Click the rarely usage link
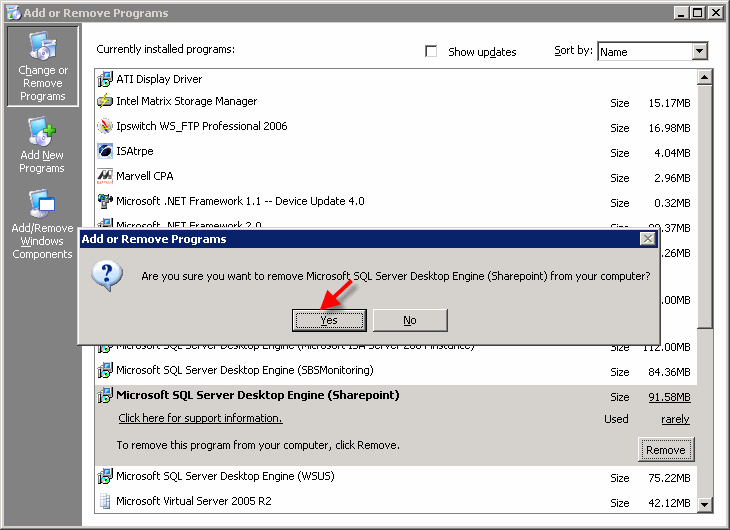 coord(675,420)
